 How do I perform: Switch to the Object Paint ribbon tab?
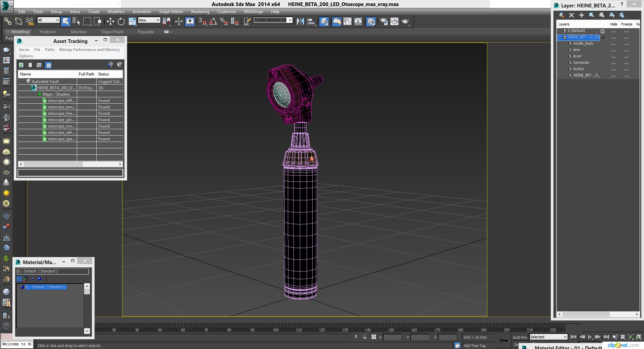coord(112,32)
